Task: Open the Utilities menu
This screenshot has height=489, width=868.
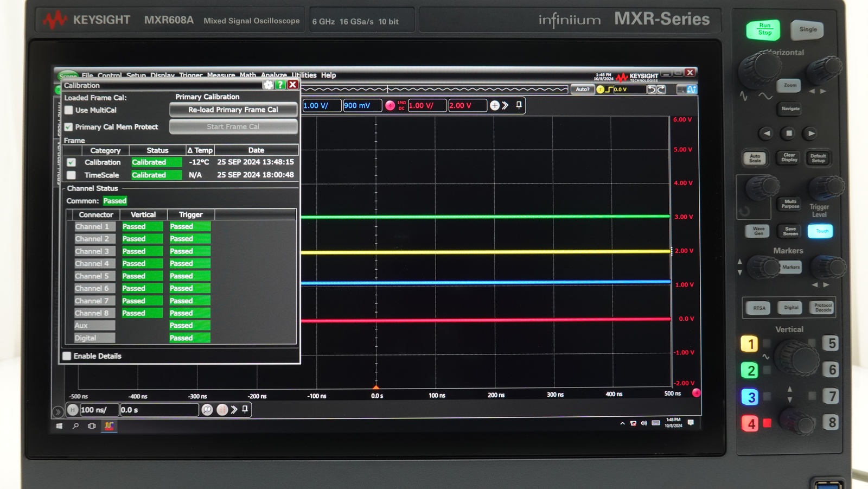Action: (x=304, y=75)
